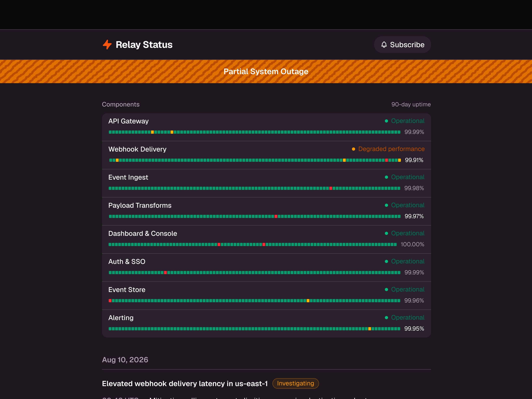Select the yellow day on Alerting uptime bar
This screenshot has height=399, width=532.
tap(369, 329)
